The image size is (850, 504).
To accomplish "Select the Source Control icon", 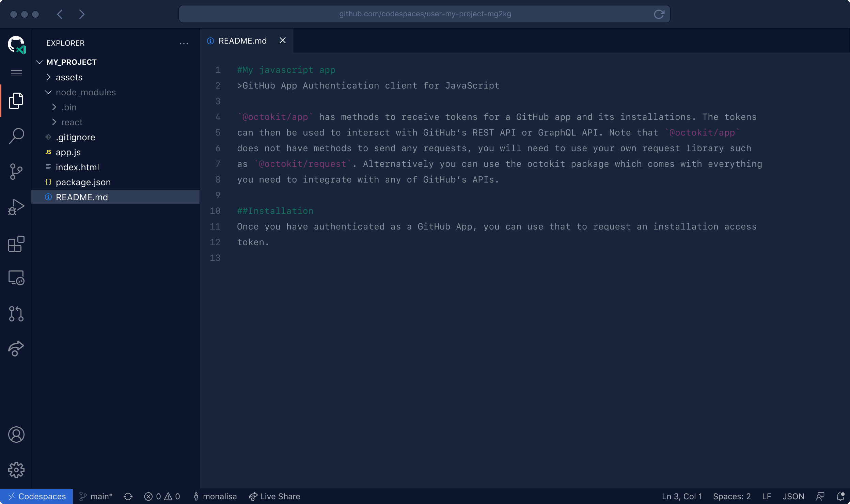I will pyautogui.click(x=16, y=172).
